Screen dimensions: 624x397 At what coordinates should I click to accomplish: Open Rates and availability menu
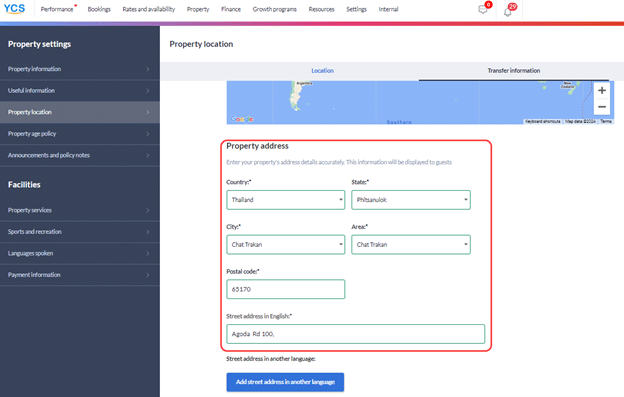[149, 9]
